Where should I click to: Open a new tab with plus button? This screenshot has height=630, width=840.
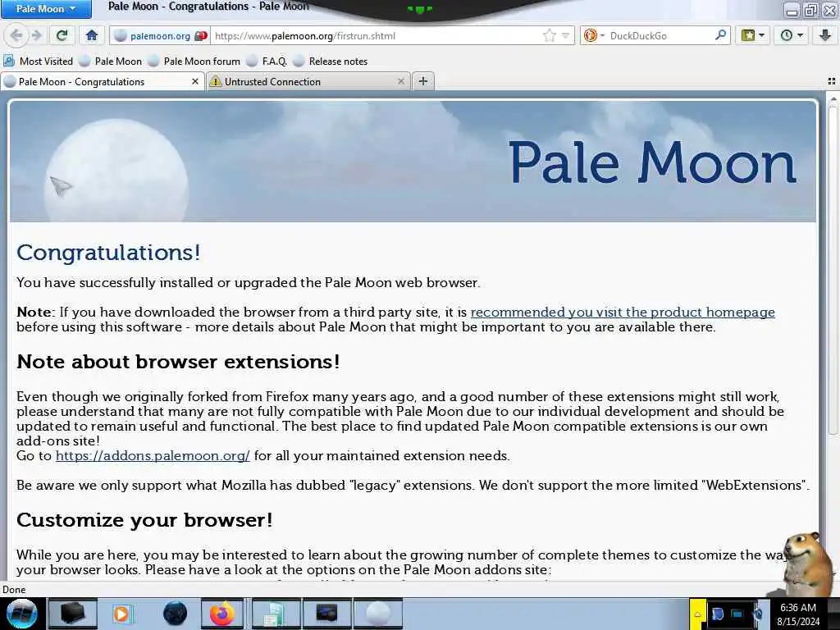[x=423, y=81]
